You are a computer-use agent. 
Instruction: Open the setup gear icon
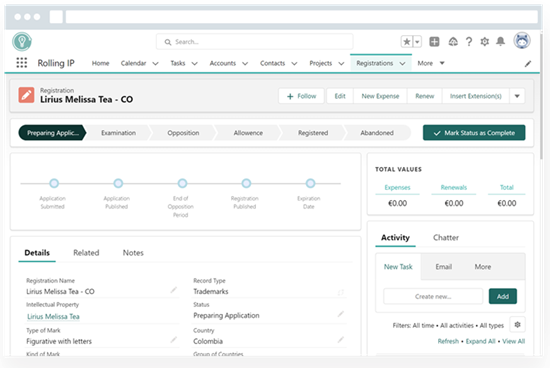484,42
